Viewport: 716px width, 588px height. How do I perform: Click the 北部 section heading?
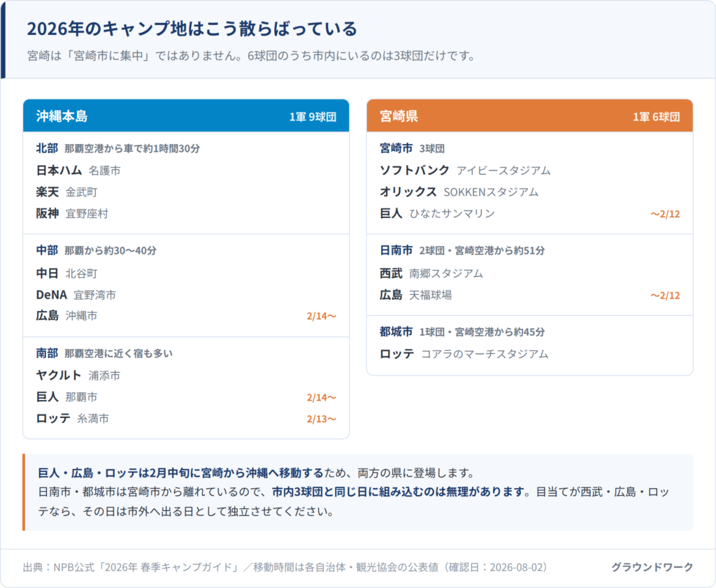pos(47,148)
